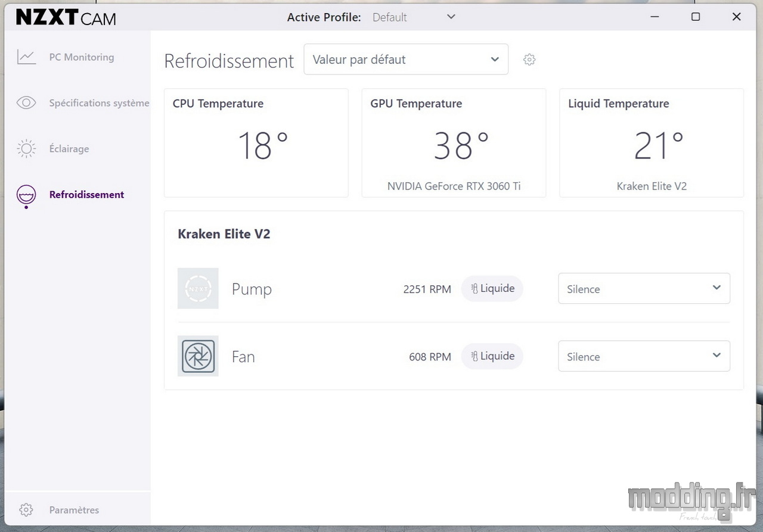Click the Refroidissement cooling icon
763x532 pixels.
[26, 196]
